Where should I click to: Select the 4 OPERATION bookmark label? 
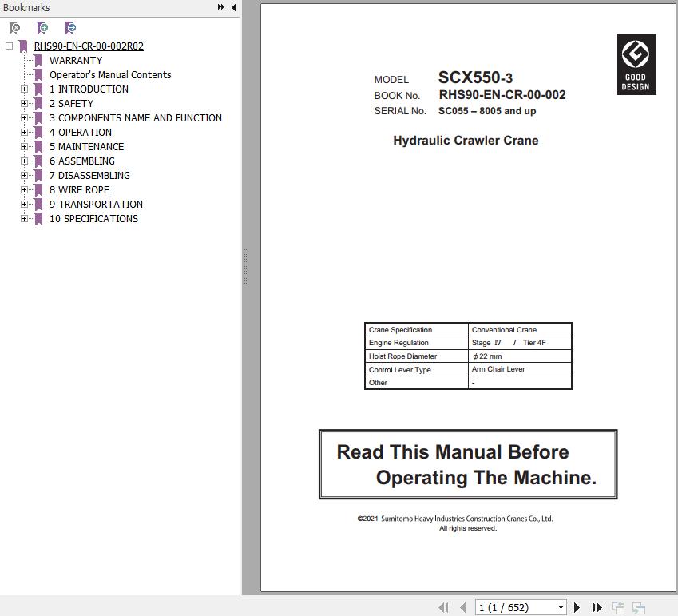coord(81,132)
